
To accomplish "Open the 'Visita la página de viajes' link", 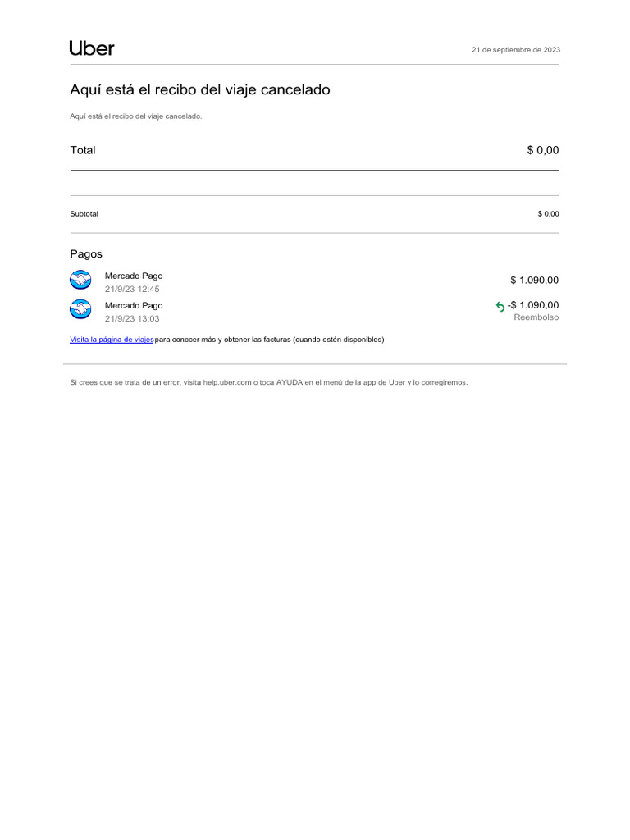I will [x=112, y=340].
